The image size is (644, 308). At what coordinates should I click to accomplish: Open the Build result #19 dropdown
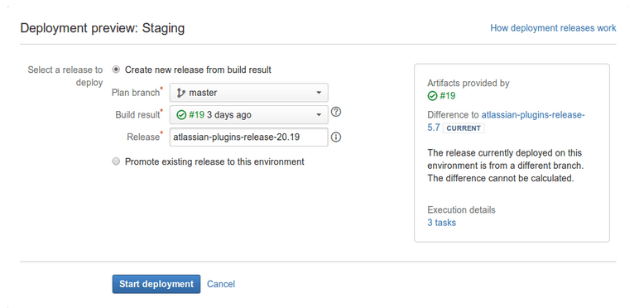pos(249,115)
